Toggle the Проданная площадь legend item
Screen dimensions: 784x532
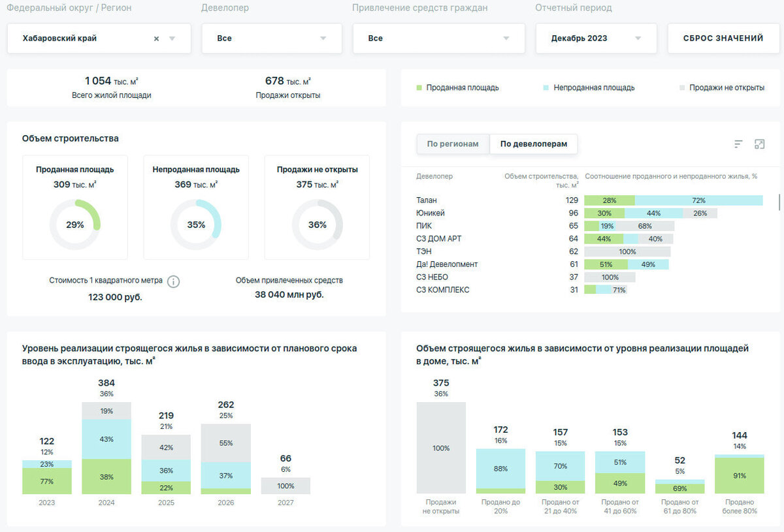(x=458, y=87)
